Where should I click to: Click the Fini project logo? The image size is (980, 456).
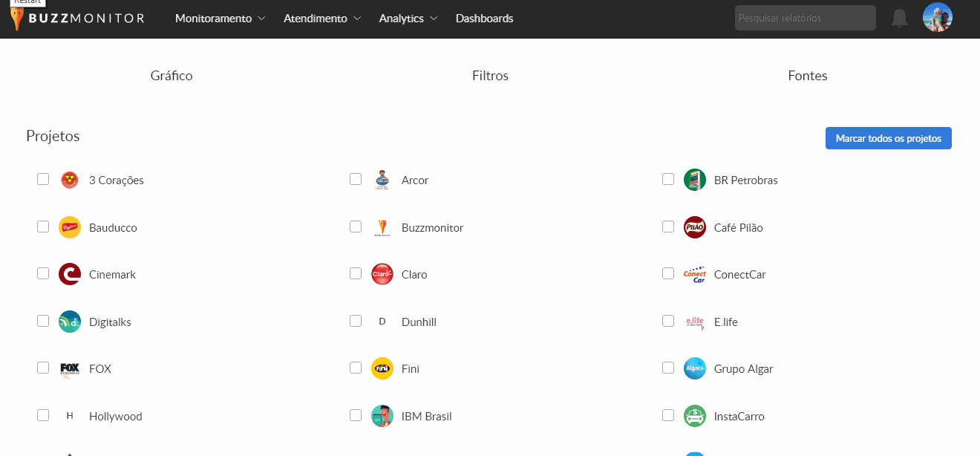(382, 368)
